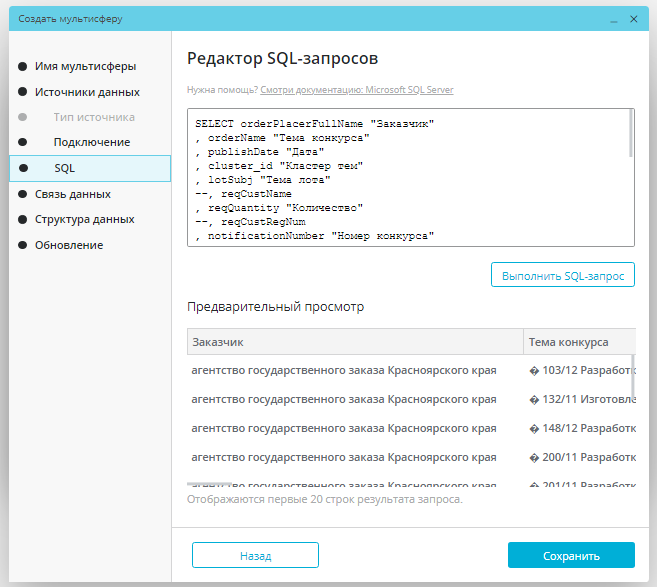
Task: Click the bullet icon beside Структура данных
Action: tap(23, 219)
